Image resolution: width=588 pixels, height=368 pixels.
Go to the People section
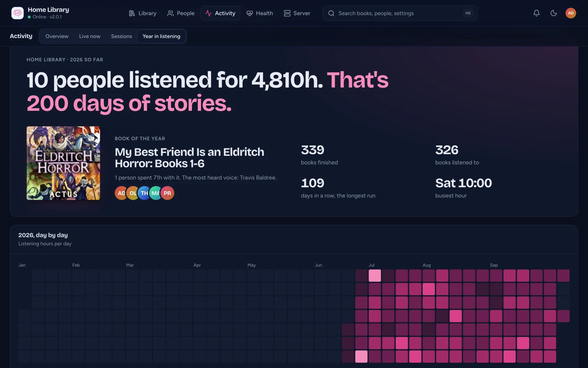181,13
